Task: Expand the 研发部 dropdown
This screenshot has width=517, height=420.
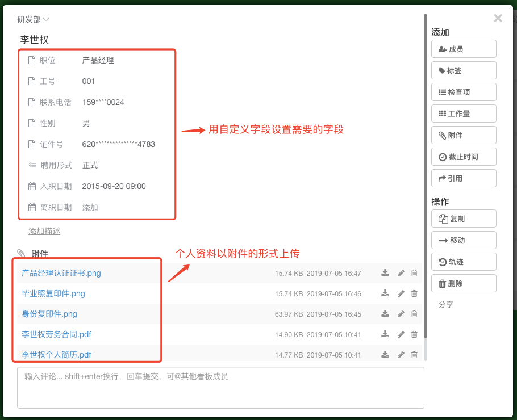Action: (x=33, y=19)
